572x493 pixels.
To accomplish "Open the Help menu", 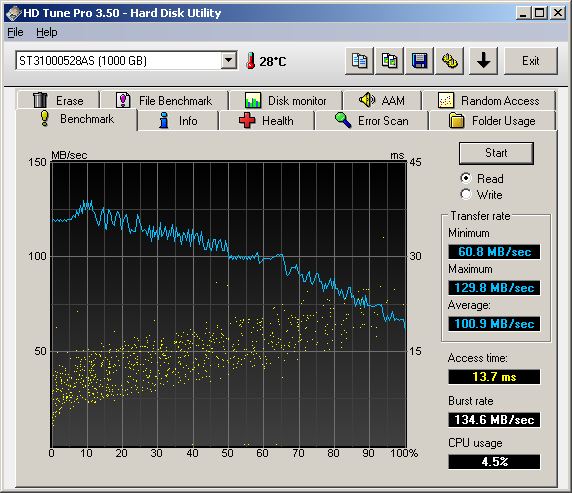I will coord(47,32).
